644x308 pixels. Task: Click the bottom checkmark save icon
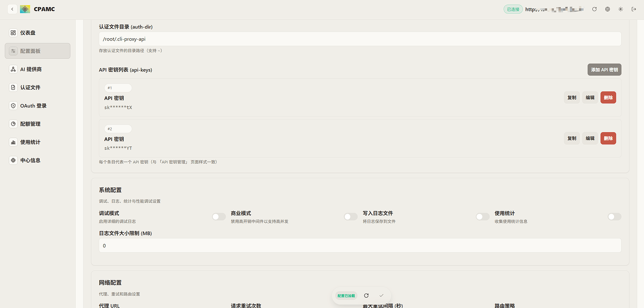point(381,295)
